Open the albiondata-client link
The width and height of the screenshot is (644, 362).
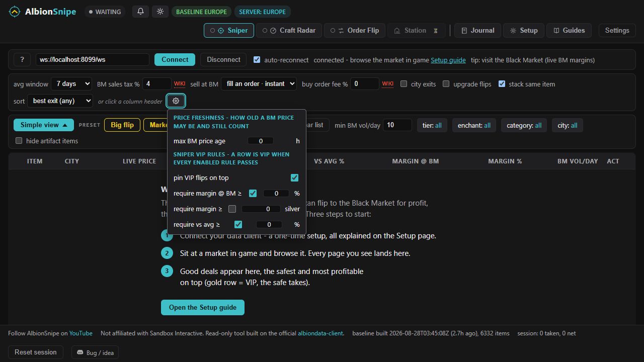pyautogui.click(x=320, y=333)
